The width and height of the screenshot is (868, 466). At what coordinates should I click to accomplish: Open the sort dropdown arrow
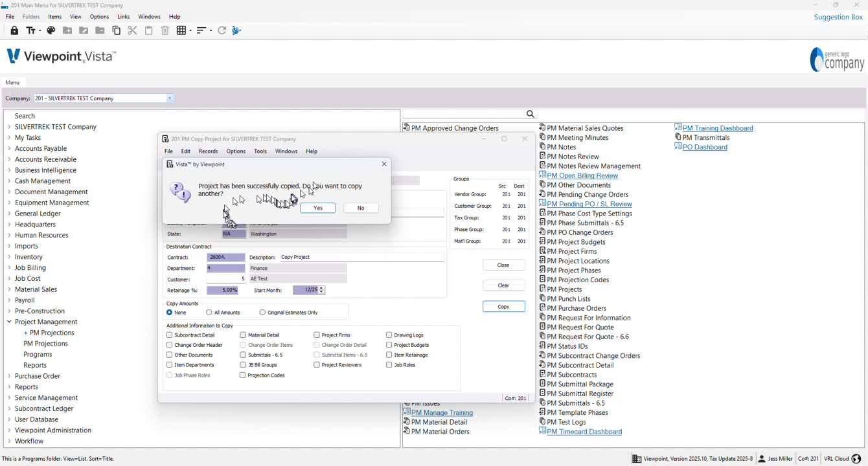pyautogui.click(x=210, y=30)
